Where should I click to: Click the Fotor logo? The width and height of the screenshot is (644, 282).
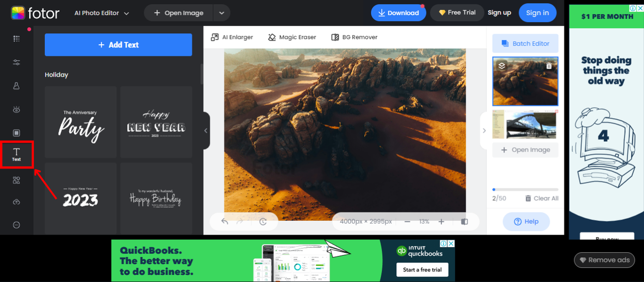point(35,13)
